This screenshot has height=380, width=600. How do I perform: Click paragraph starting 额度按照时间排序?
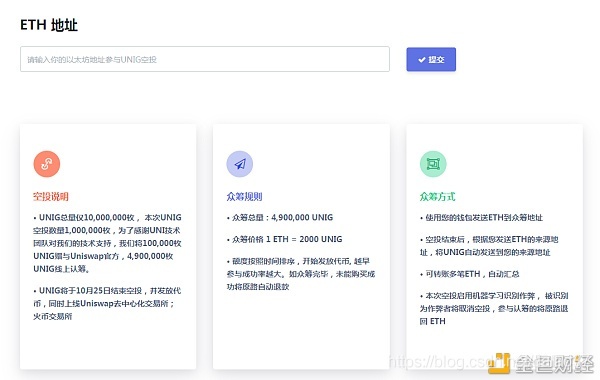(301, 274)
